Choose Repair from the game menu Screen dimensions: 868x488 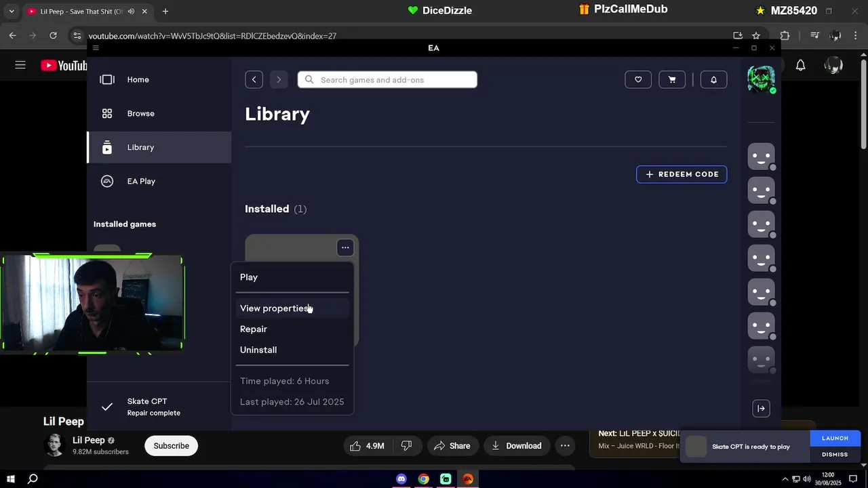click(292, 329)
